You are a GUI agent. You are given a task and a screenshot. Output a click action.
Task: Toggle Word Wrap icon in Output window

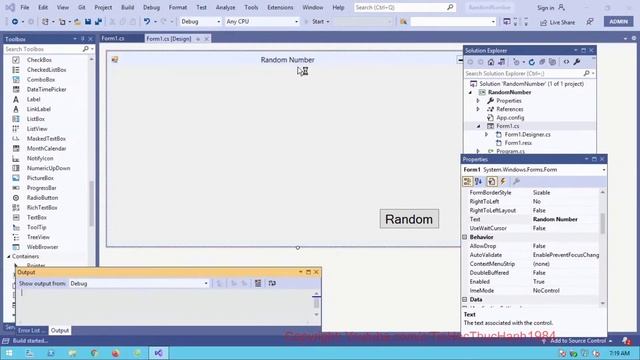coord(272,283)
